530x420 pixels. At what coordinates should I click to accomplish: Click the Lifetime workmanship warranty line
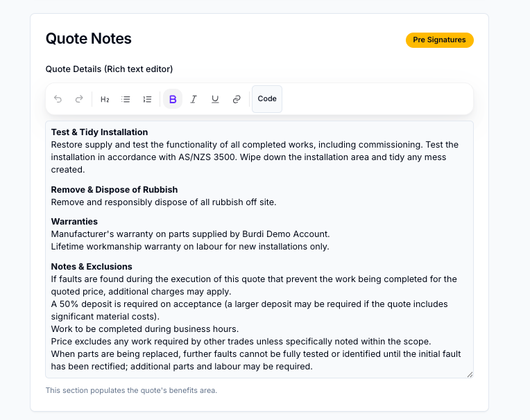pyautogui.click(x=190, y=247)
